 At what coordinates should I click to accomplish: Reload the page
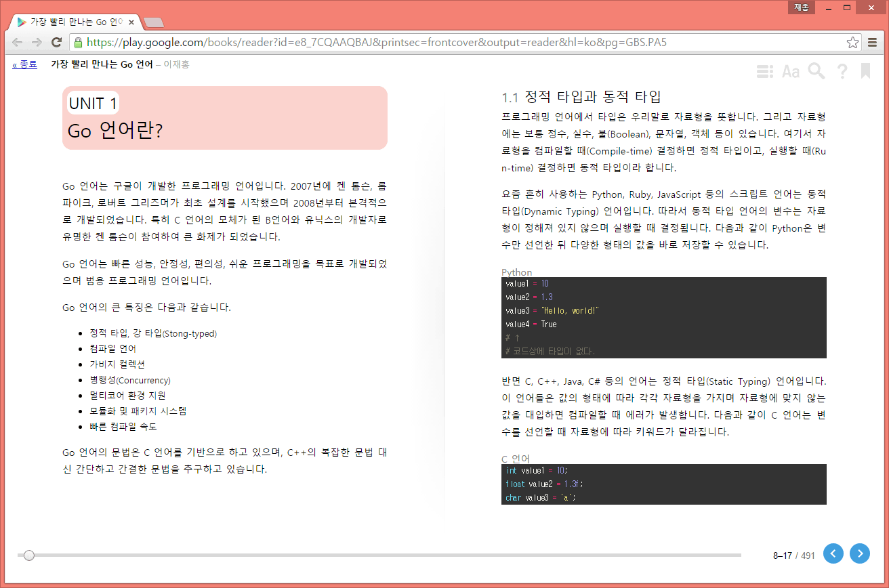(x=57, y=43)
